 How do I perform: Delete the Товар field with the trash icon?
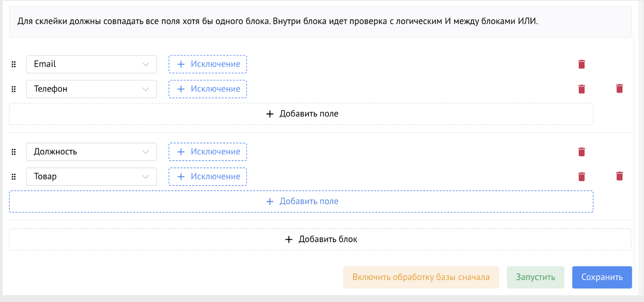point(582,176)
